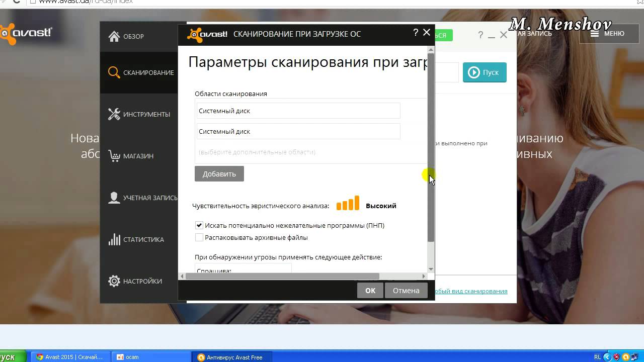Screen dimensions: 644x362
Task: Open the Статистика bars icon
Action: (x=114, y=239)
